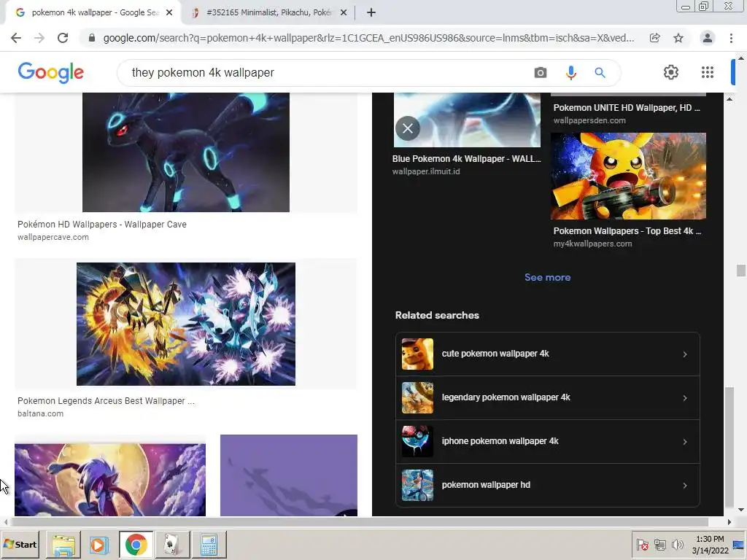Click the wallpapercave.com source text
The height and width of the screenshot is (560, 747).
point(53,237)
